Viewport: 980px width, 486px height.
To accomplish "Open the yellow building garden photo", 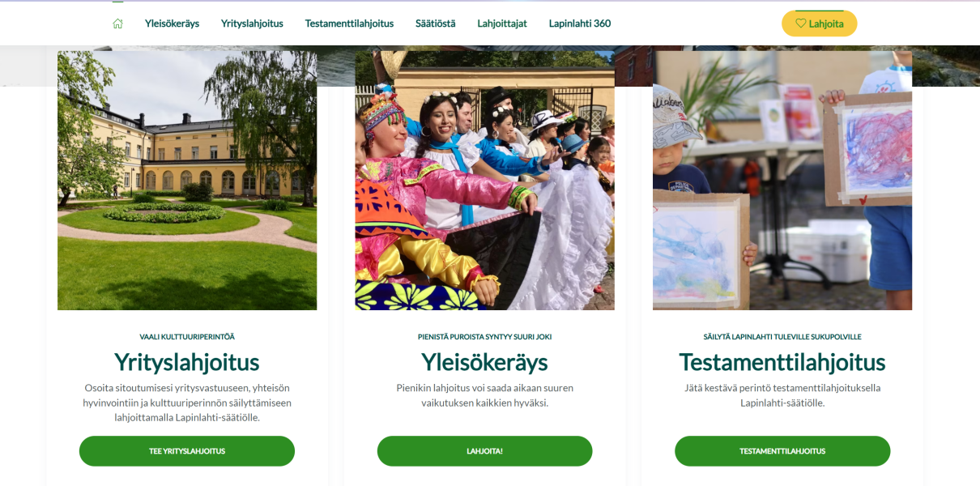I will point(187,181).
